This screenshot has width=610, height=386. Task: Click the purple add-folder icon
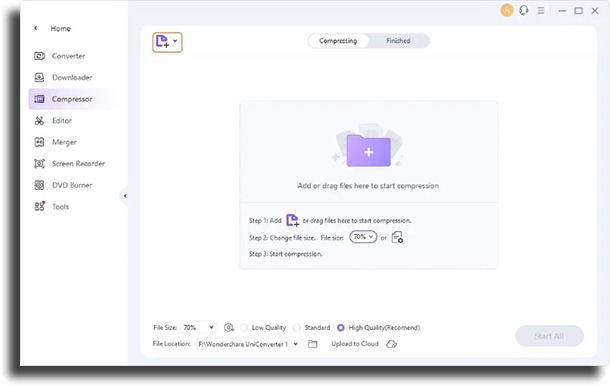(x=368, y=150)
